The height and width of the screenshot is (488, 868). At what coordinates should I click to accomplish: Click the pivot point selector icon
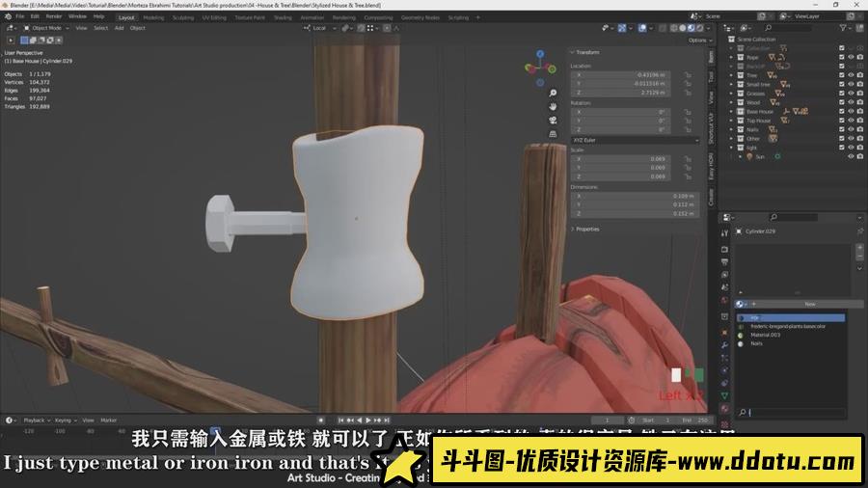(x=346, y=28)
